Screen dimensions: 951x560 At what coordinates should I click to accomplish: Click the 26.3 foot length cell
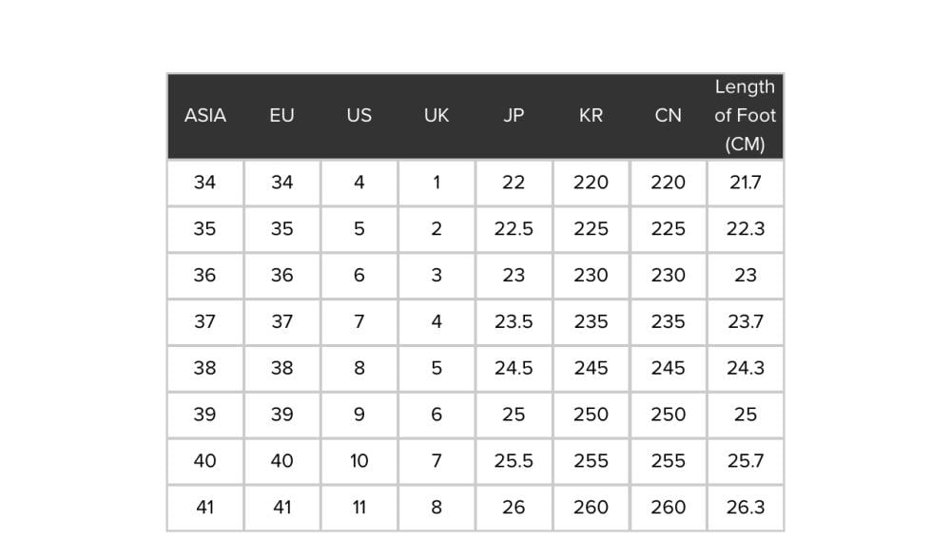click(746, 508)
